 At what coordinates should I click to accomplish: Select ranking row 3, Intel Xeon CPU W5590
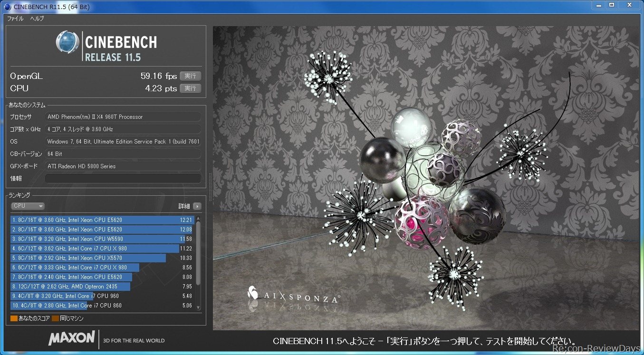click(102, 239)
